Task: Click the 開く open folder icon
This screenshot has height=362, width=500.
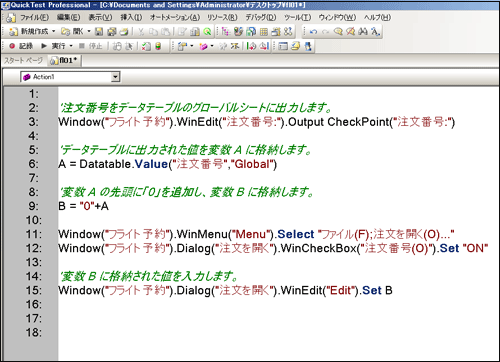Action: click(65, 32)
